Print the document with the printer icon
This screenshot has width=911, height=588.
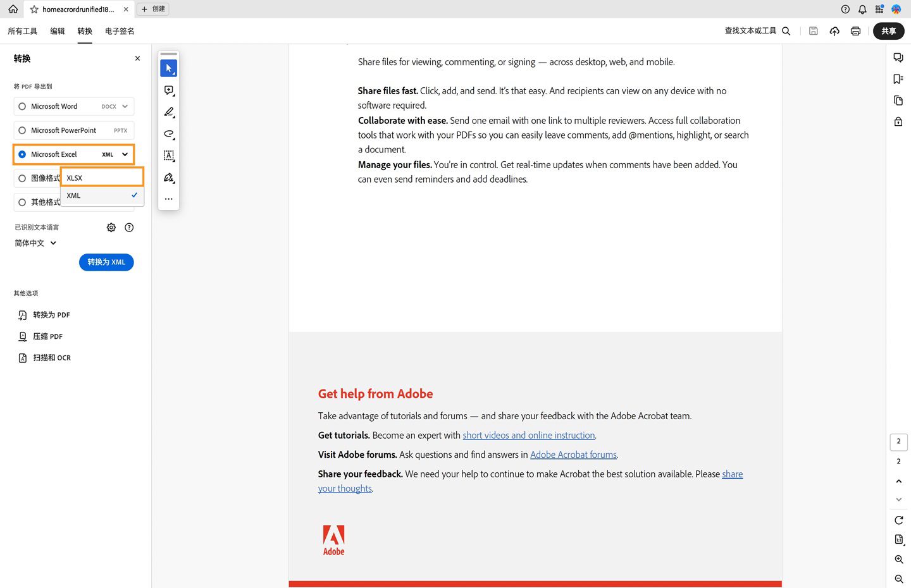click(855, 31)
